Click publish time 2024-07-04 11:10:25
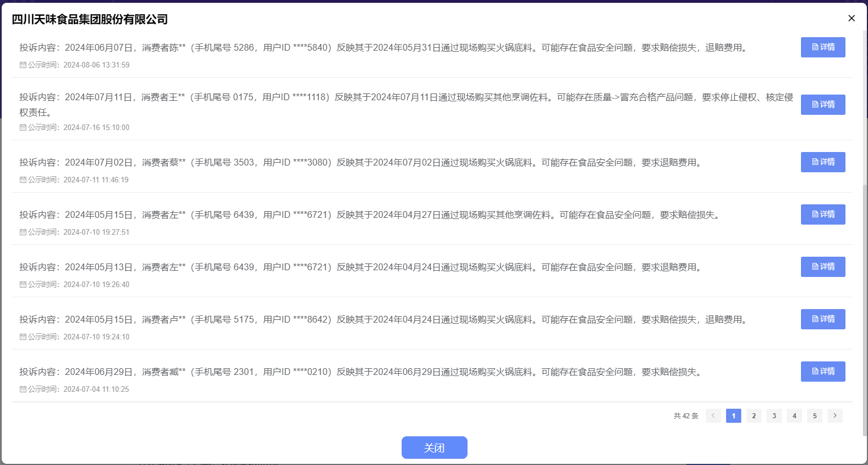The height and width of the screenshot is (465, 868). click(x=96, y=390)
